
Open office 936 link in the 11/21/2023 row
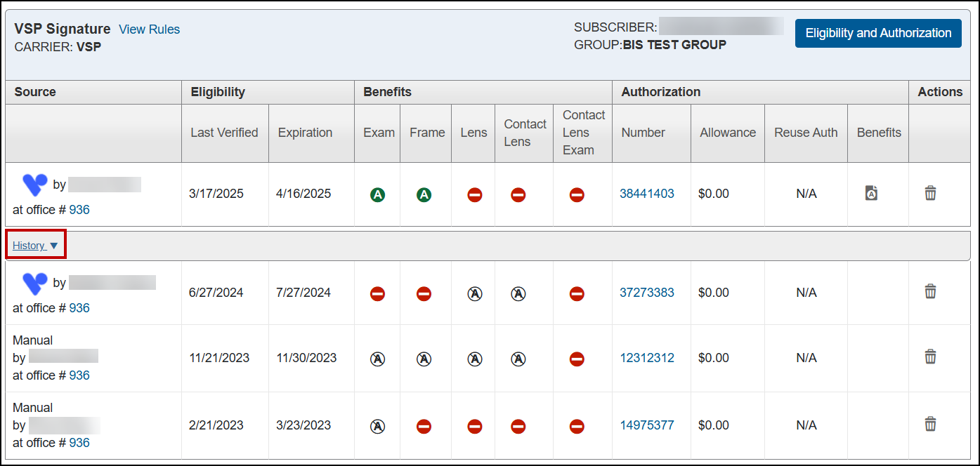click(79, 375)
